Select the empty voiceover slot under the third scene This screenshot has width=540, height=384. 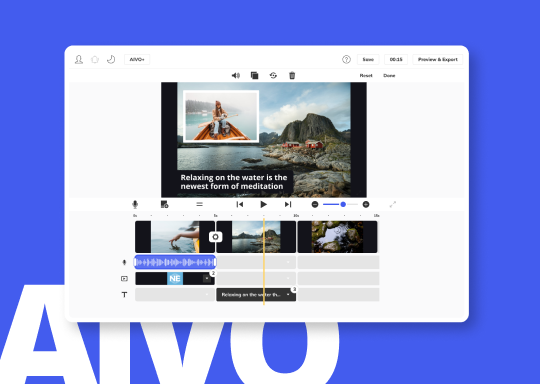(338, 262)
